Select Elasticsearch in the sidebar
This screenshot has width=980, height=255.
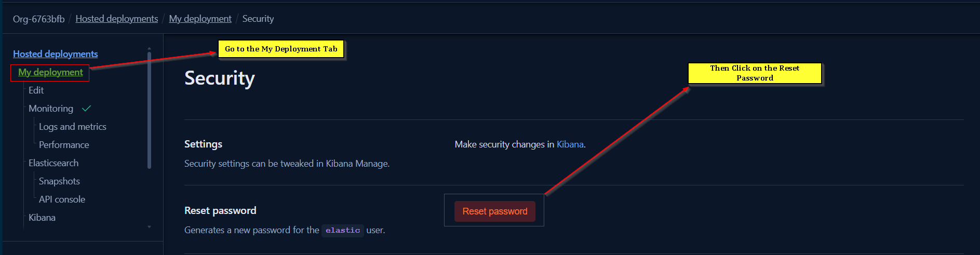[53, 163]
